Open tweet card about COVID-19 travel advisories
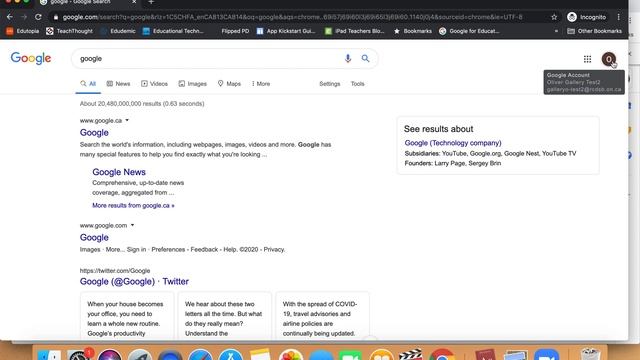The width and height of the screenshot is (640, 360). [322, 316]
